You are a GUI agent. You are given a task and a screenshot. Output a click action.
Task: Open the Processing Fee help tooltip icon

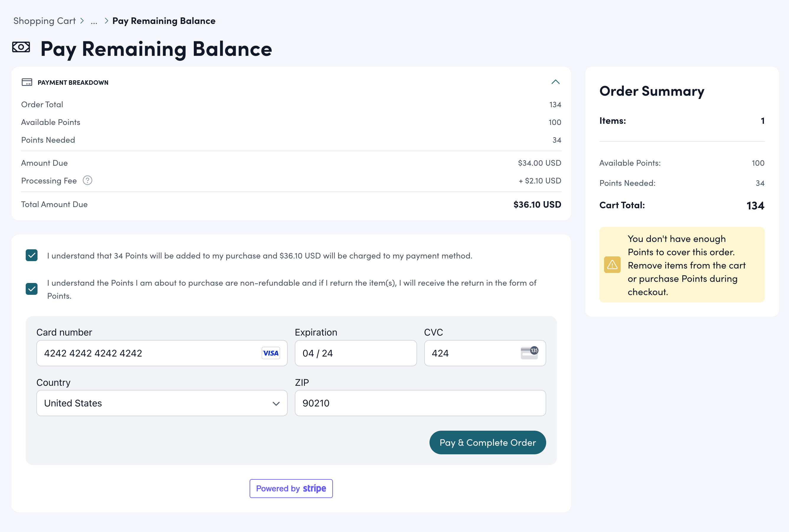[87, 180]
